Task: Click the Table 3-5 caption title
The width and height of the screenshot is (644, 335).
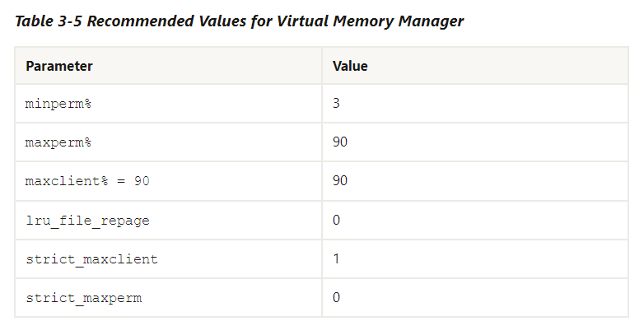Action: tap(240, 21)
